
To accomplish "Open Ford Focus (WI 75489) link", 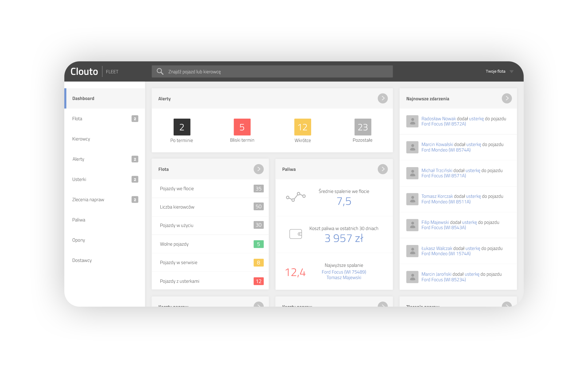I will [x=344, y=272].
